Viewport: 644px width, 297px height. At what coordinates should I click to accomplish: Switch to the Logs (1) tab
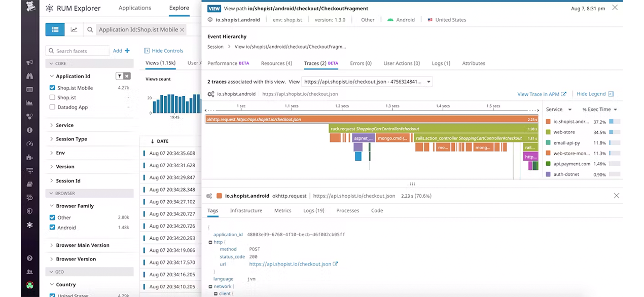click(x=441, y=63)
